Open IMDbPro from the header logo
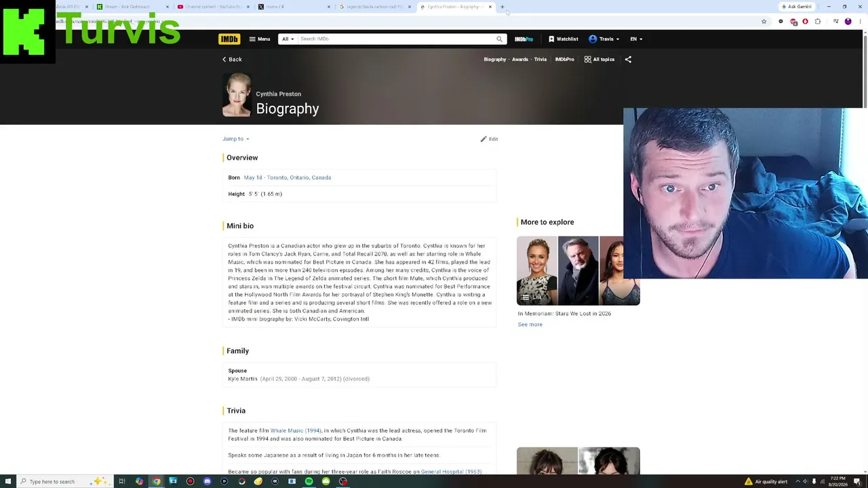868x488 pixels. [524, 39]
